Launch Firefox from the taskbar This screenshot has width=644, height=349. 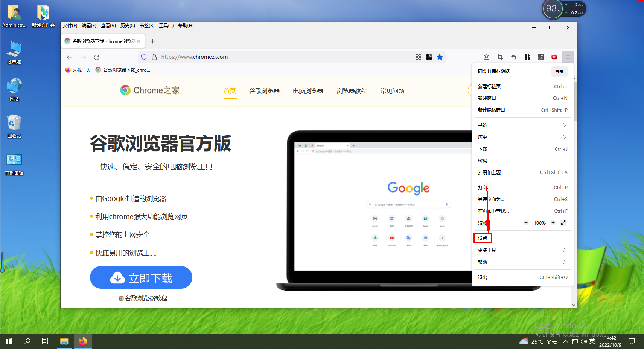(82, 341)
